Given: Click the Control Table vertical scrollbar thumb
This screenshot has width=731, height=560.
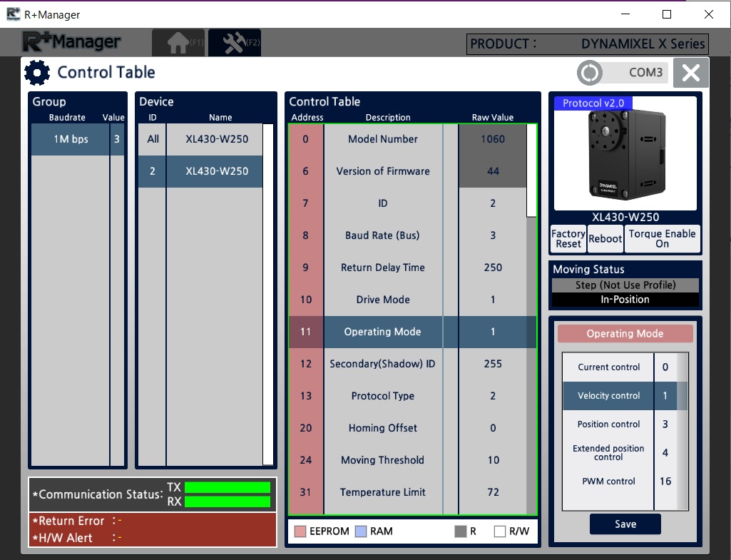Looking at the screenshot, I should (531, 170).
